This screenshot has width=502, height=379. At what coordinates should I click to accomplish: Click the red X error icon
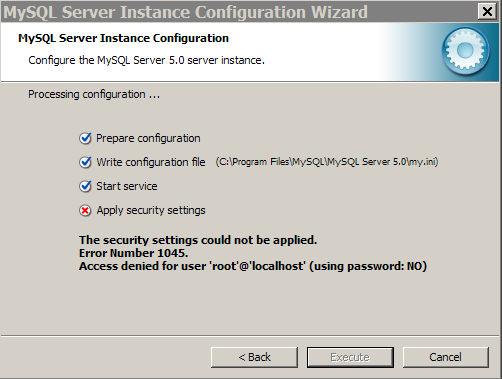pyautogui.click(x=85, y=210)
